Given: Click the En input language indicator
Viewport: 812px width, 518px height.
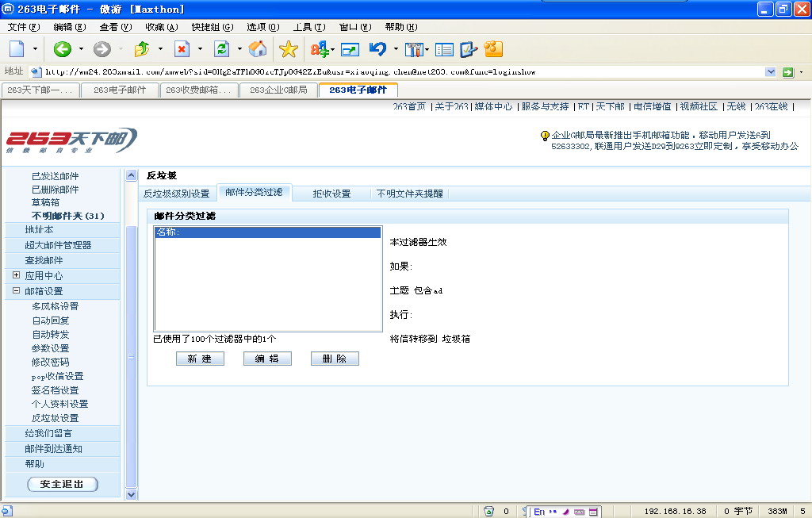Looking at the screenshot, I should pos(539,512).
